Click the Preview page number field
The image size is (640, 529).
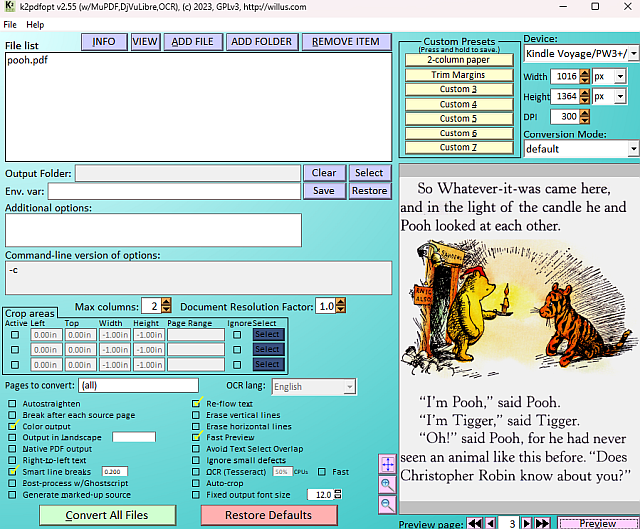[509, 523]
